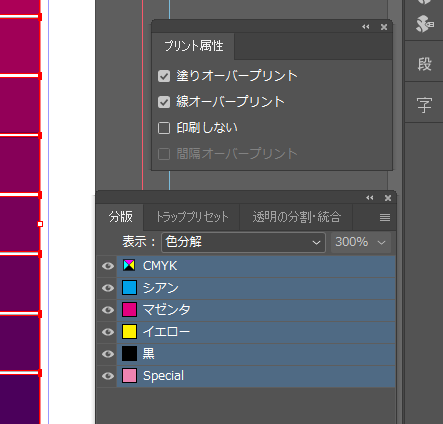This screenshot has width=443, height=424.
Task: Close the 分版 separations panel
Action: coord(388,198)
